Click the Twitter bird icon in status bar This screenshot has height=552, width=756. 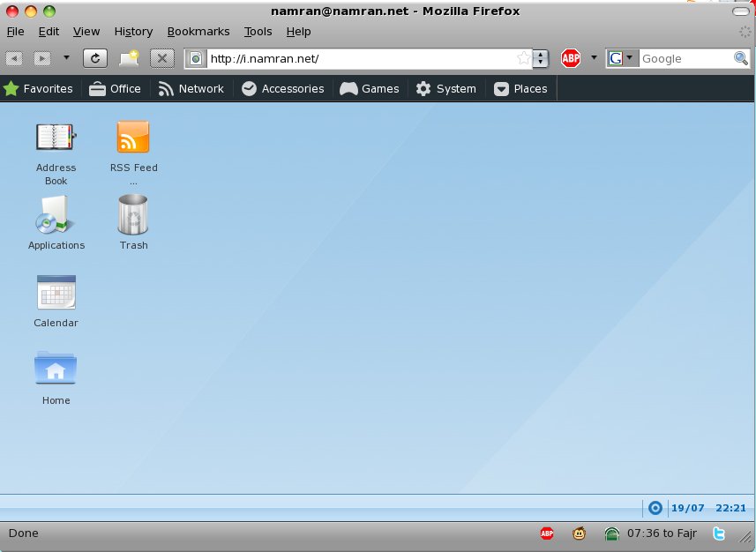pos(719,533)
